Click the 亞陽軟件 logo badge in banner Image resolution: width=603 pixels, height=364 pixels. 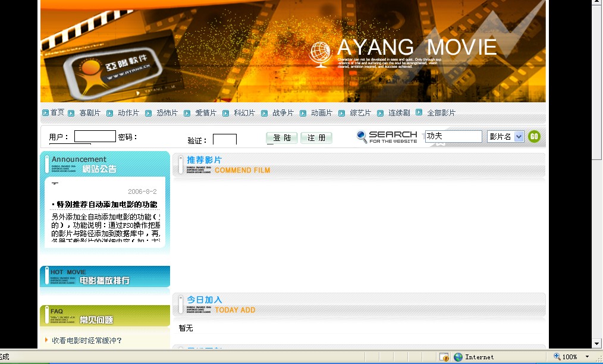point(112,74)
